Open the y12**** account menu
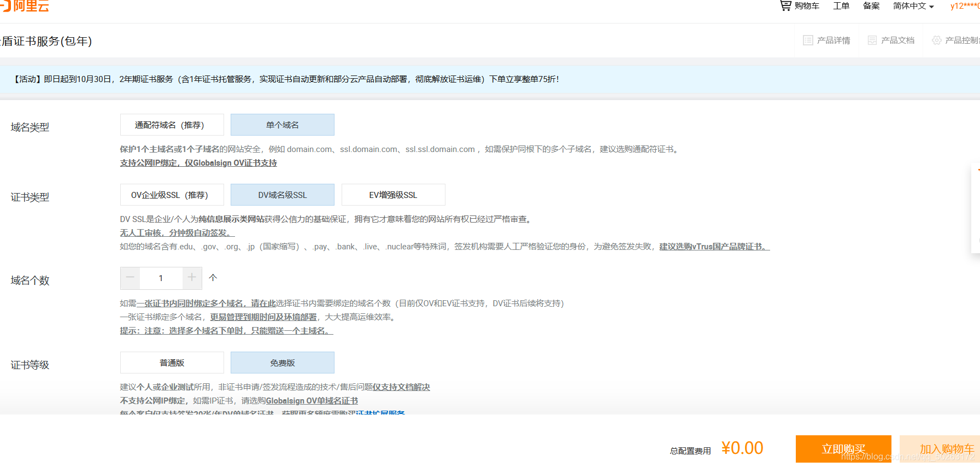The image size is (980, 467). [965, 6]
